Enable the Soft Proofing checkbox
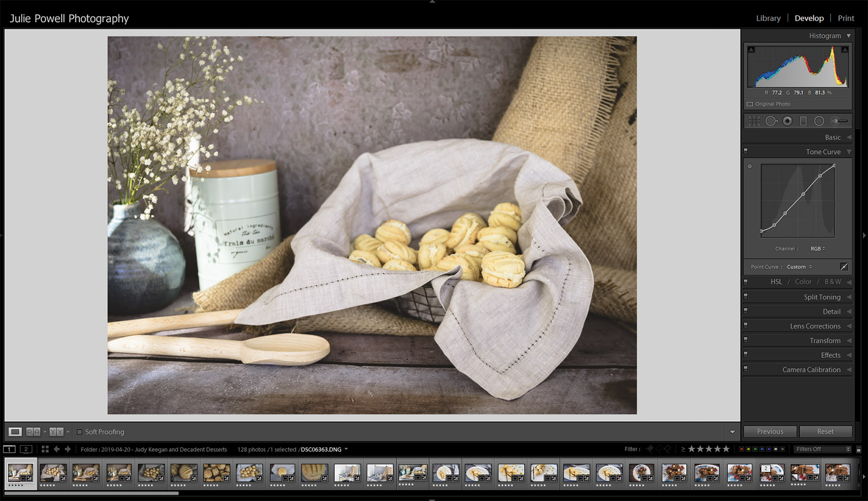Screen dimensions: 868x501 [x=80, y=432]
